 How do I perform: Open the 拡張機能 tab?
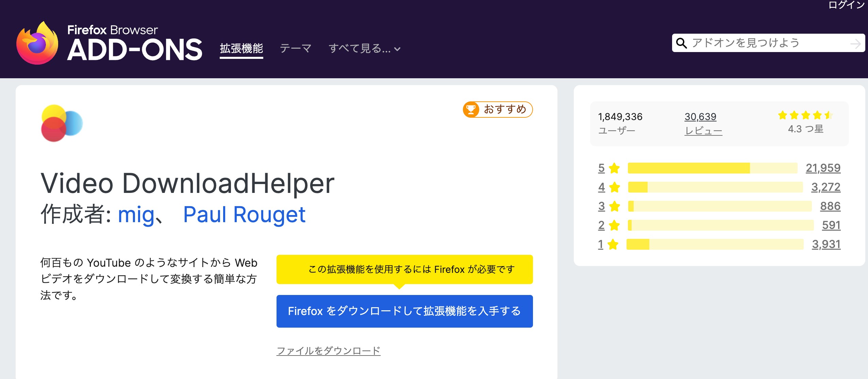coord(241,49)
